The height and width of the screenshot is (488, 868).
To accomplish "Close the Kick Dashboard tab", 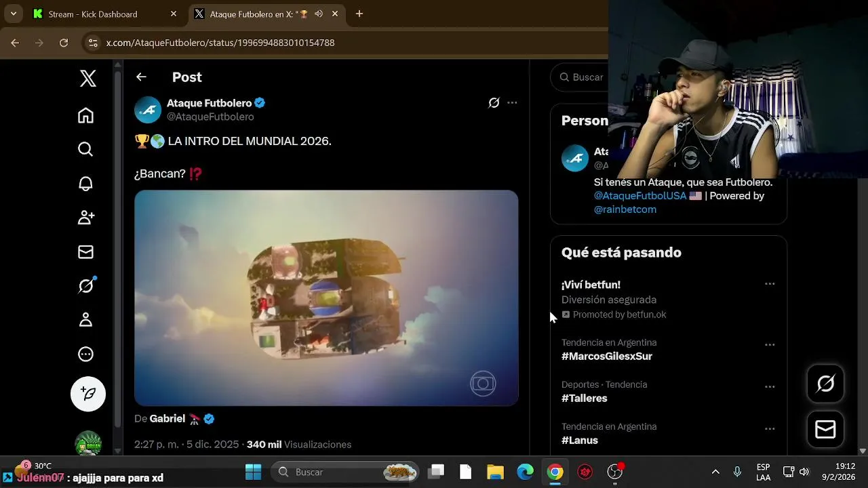I will pos(174,14).
